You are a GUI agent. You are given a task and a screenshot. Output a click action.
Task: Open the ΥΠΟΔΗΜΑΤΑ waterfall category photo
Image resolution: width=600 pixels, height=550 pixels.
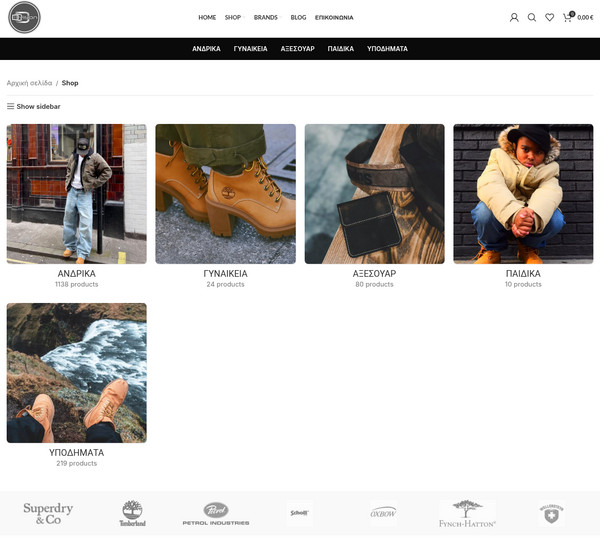click(x=77, y=373)
